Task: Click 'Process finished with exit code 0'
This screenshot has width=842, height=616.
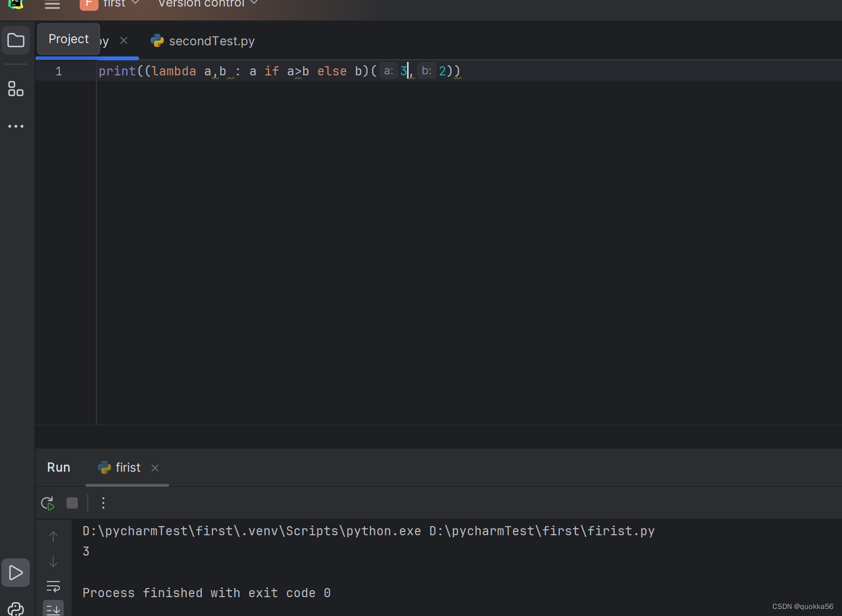Action: [207, 593]
